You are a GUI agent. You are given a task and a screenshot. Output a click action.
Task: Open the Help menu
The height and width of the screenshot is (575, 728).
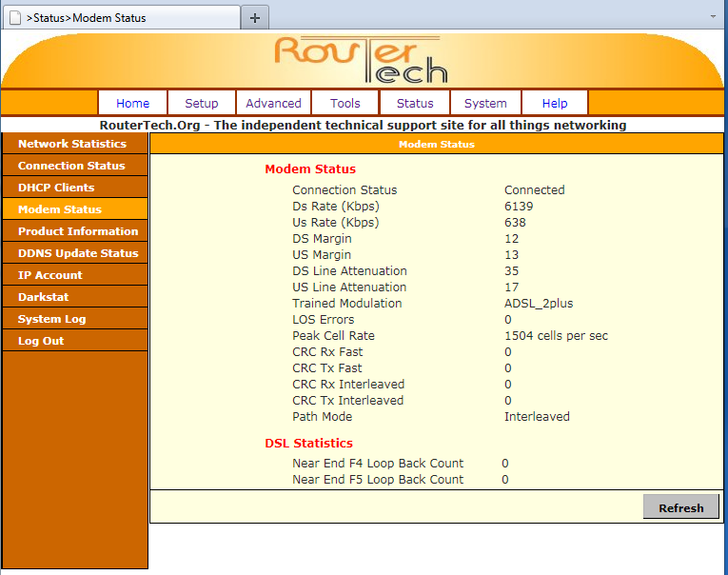[x=555, y=103]
